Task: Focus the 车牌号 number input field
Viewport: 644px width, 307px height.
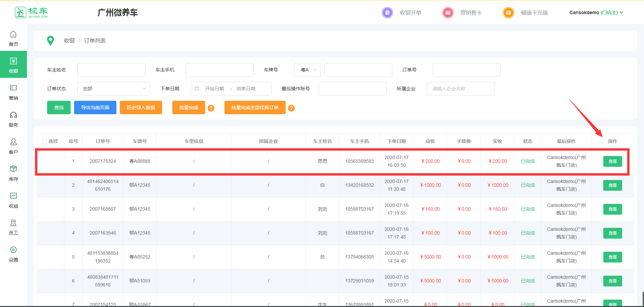Action: [x=358, y=70]
